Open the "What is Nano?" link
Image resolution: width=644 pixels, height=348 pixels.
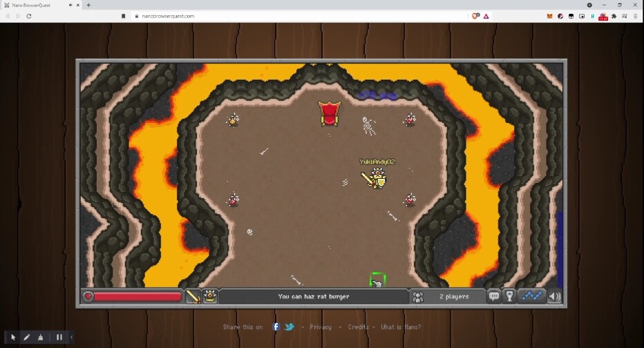click(401, 327)
